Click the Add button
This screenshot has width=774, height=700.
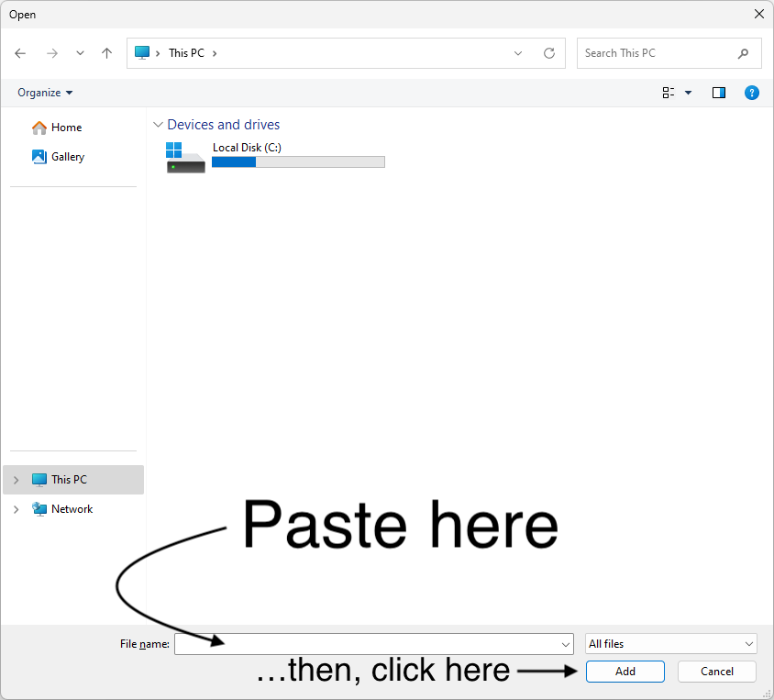tap(625, 672)
